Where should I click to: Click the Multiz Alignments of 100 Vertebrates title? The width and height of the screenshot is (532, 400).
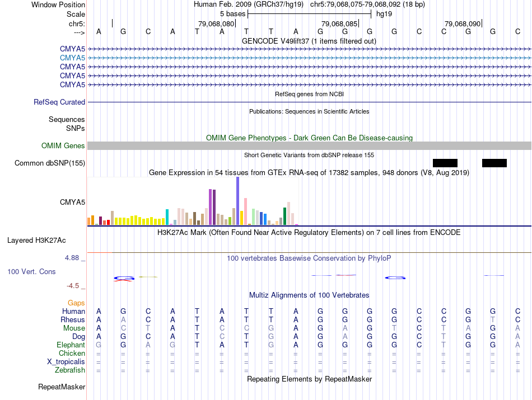pos(309,295)
